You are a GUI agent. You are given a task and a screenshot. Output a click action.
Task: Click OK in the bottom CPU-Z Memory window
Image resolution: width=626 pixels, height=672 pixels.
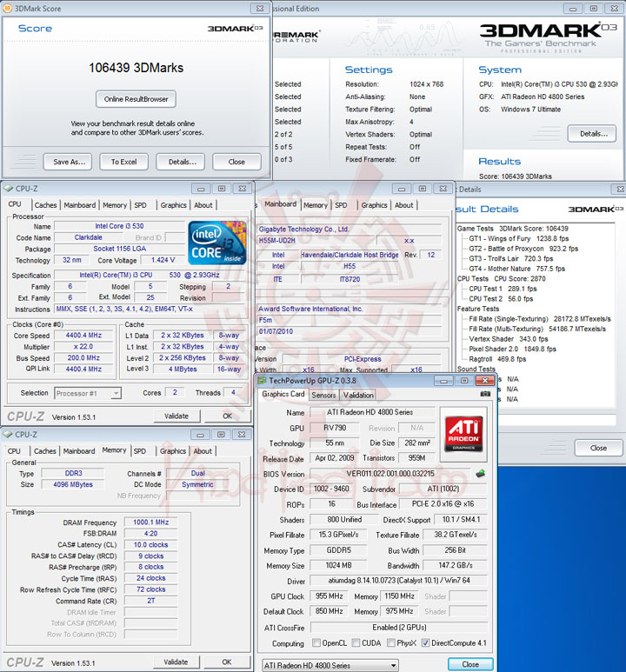227,662
